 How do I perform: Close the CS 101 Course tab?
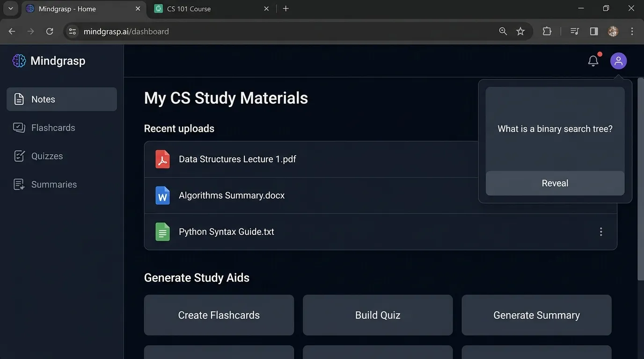tap(266, 8)
